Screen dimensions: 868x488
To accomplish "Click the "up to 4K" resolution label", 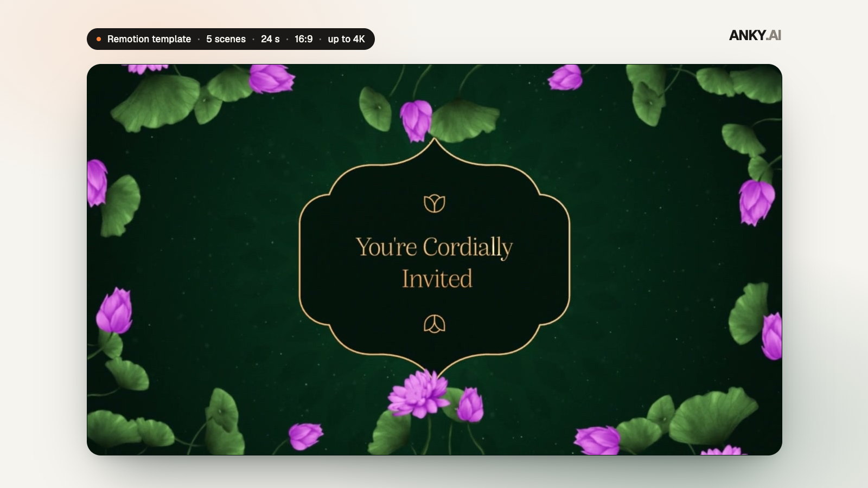I will coord(346,39).
